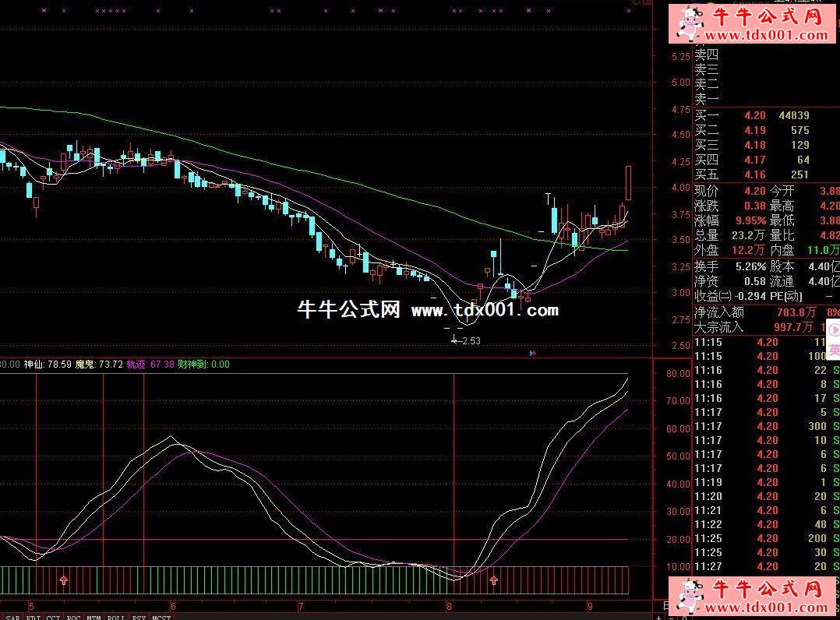840x620 pixels.
Task: Click the tick volume 300 at 11:17
Action: (817, 426)
